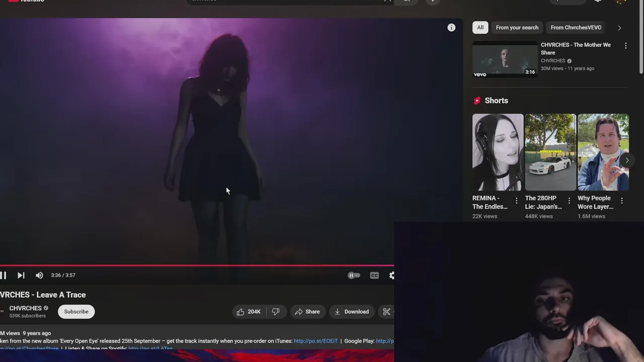This screenshot has height=362, width=644.
Task: Open the Why People Wore Layers Short
Action: (x=603, y=152)
